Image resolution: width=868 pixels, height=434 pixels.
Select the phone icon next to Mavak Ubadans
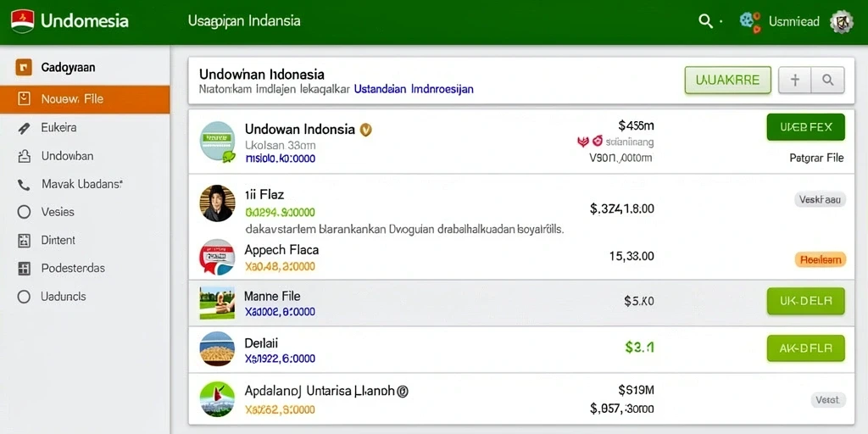tap(24, 185)
